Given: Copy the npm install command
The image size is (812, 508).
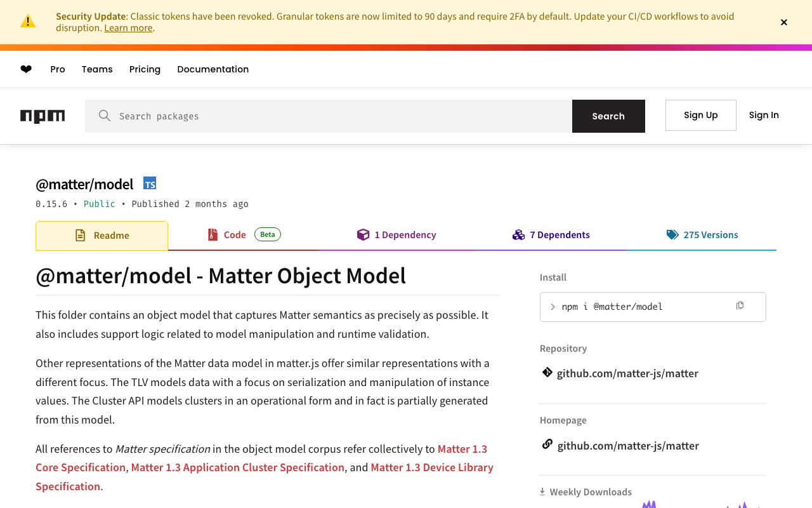Looking at the screenshot, I should pos(740,306).
